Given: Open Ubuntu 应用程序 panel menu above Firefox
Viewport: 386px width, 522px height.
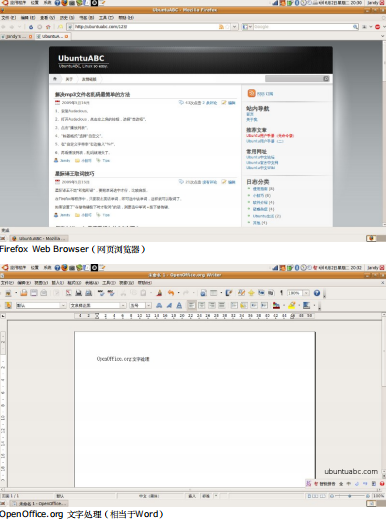Looking at the screenshot, I should [18, 2].
